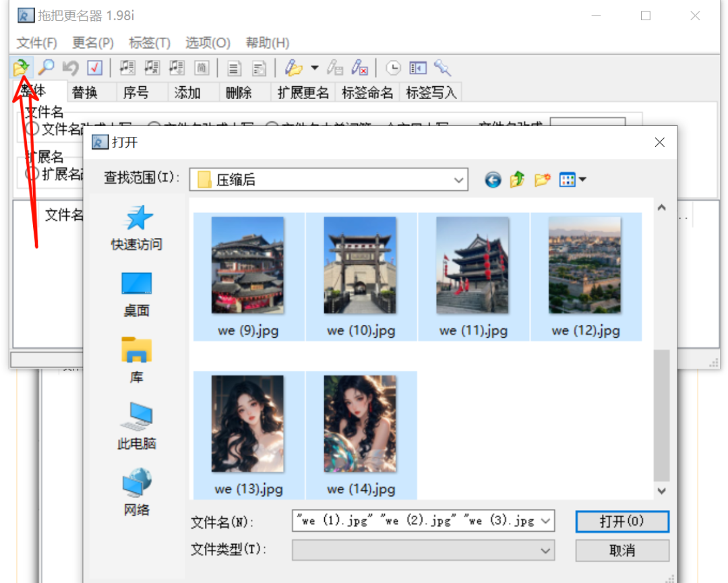Select the we (13).jpg thumbnail

[x=248, y=435]
